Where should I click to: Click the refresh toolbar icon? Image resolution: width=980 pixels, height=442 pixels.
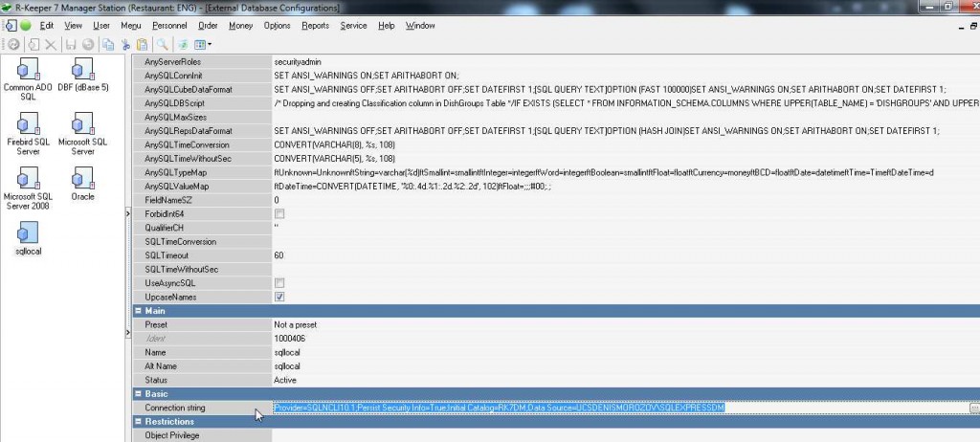coord(13,44)
